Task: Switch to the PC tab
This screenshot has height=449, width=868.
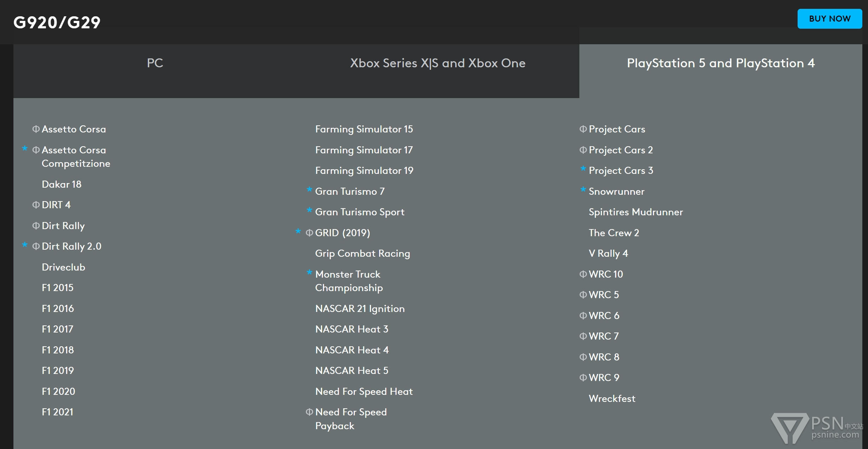Action: pyautogui.click(x=155, y=71)
